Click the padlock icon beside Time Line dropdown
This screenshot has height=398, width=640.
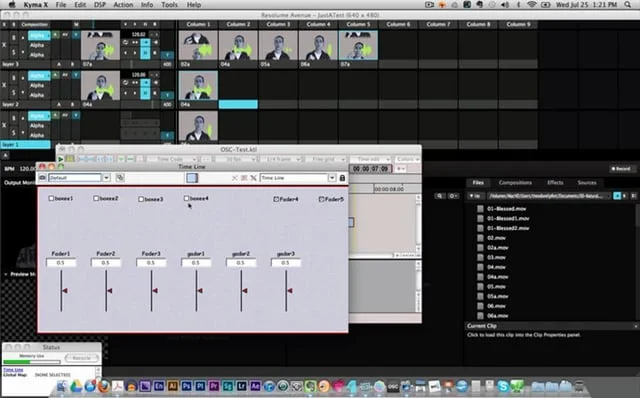coord(342,178)
